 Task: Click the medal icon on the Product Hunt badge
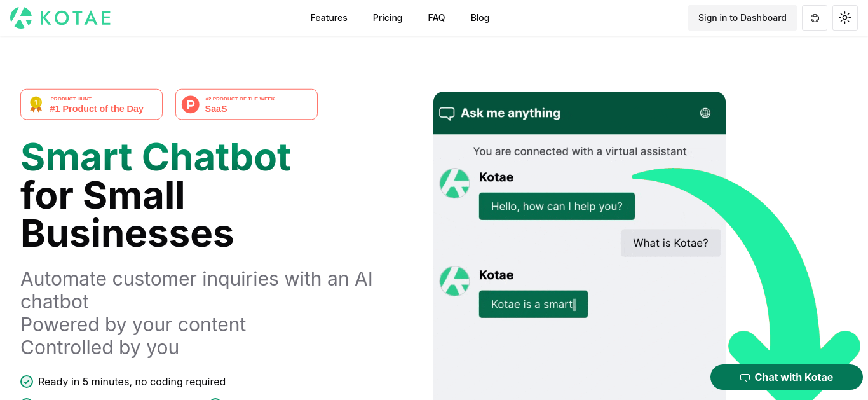pyautogui.click(x=36, y=104)
